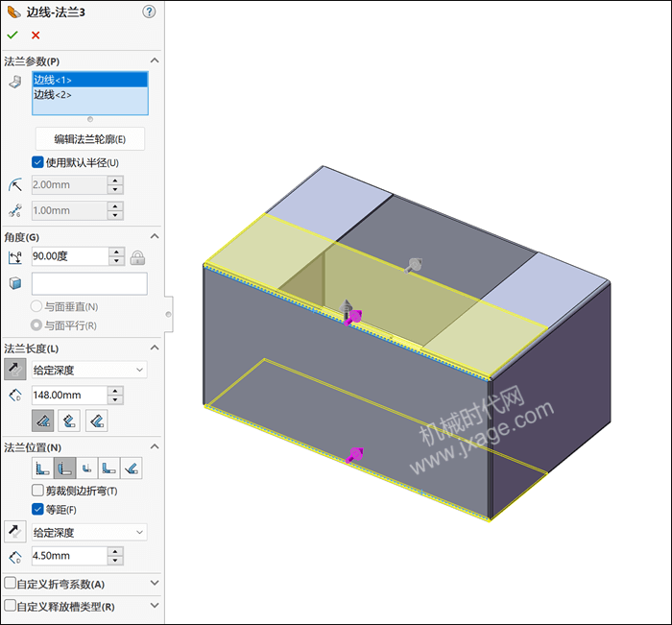
Task: Click the 148.00mm flange length field
Action: (x=69, y=396)
